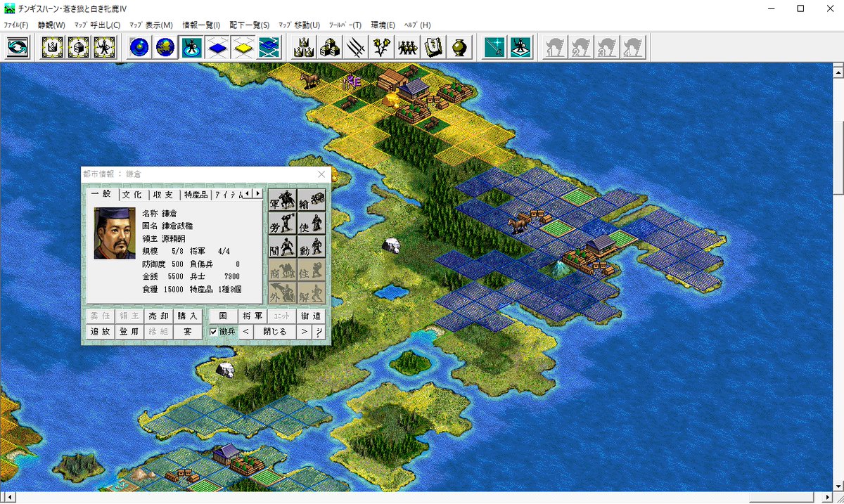
Task: Toggle the teal grid overlay icon
Action: (x=268, y=47)
